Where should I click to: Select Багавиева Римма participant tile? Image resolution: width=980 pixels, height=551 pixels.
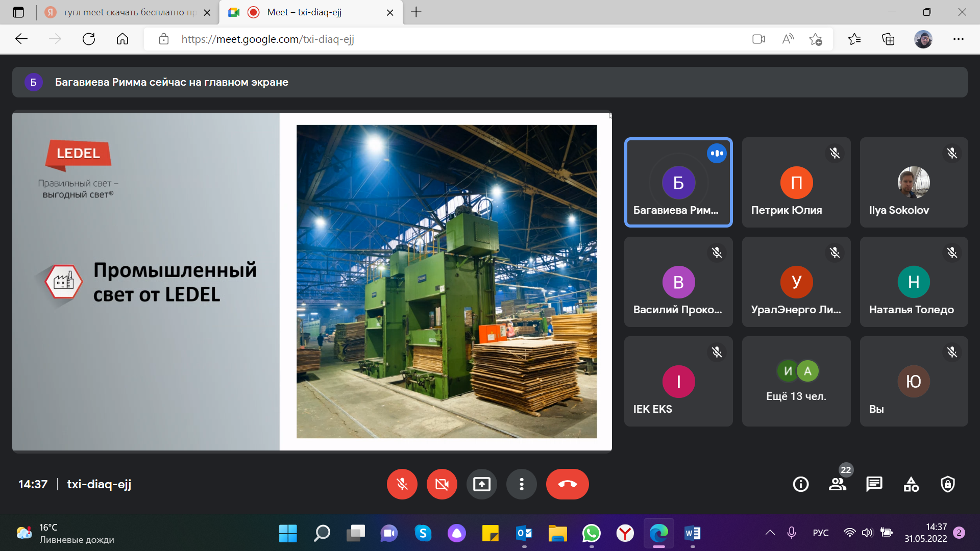(x=678, y=183)
